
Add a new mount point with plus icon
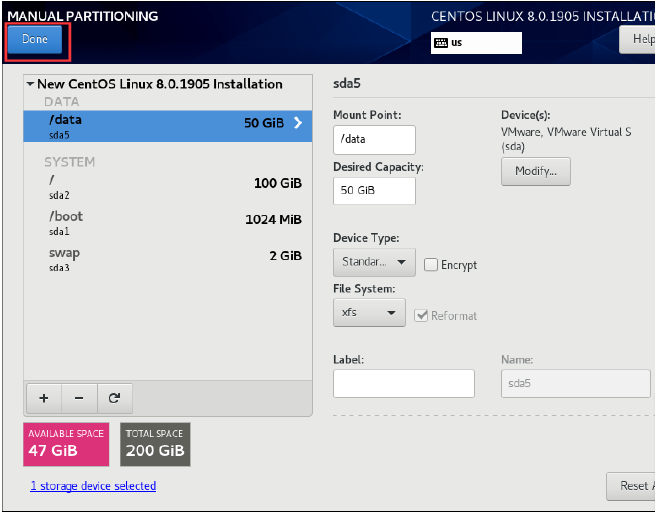tap(44, 398)
